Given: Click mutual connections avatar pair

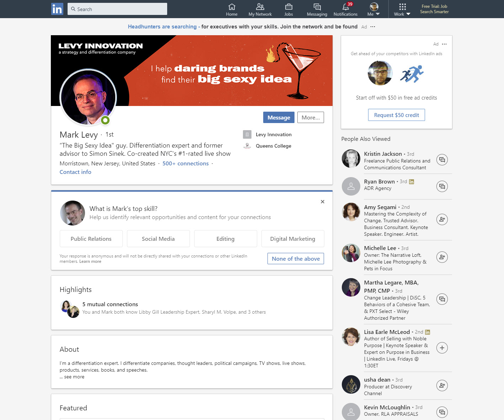Looking at the screenshot, I should (x=70, y=309).
